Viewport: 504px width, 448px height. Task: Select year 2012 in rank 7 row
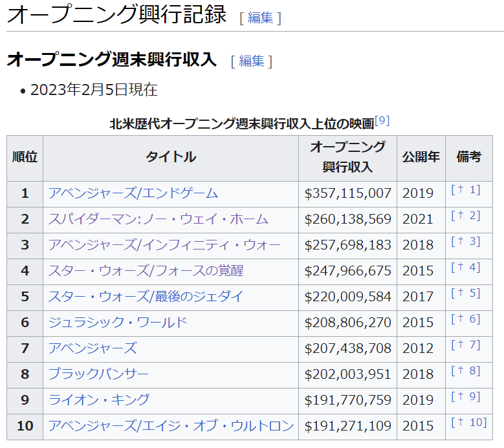point(418,348)
